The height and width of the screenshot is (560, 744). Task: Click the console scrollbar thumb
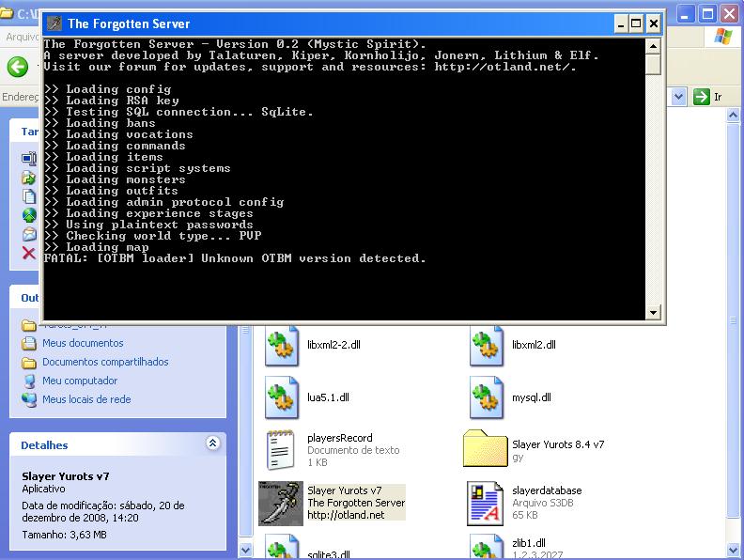tap(654, 65)
